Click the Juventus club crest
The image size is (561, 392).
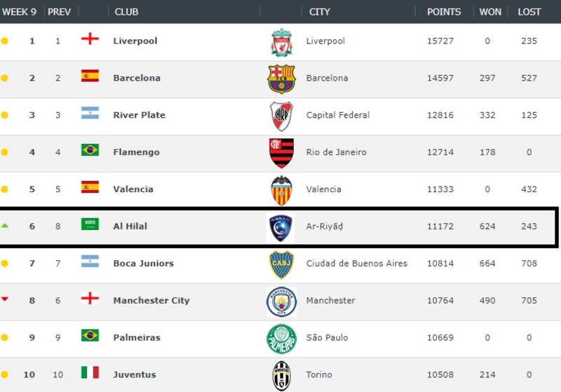coord(281,375)
